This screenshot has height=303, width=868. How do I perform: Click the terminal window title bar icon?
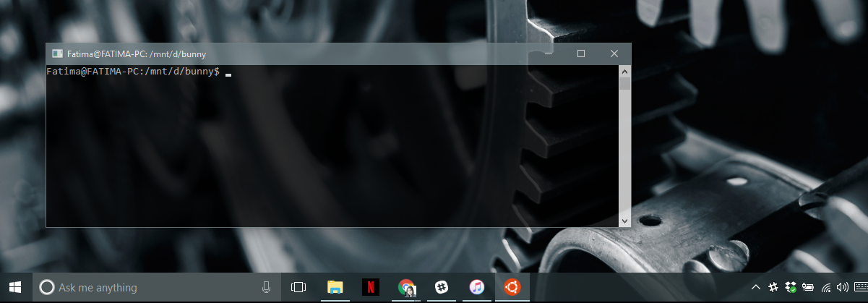click(x=57, y=54)
